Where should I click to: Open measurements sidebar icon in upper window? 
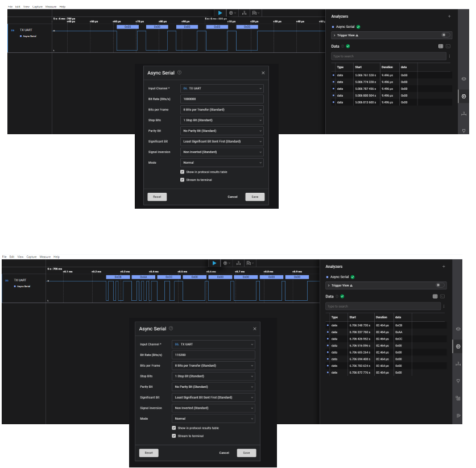click(x=463, y=114)
